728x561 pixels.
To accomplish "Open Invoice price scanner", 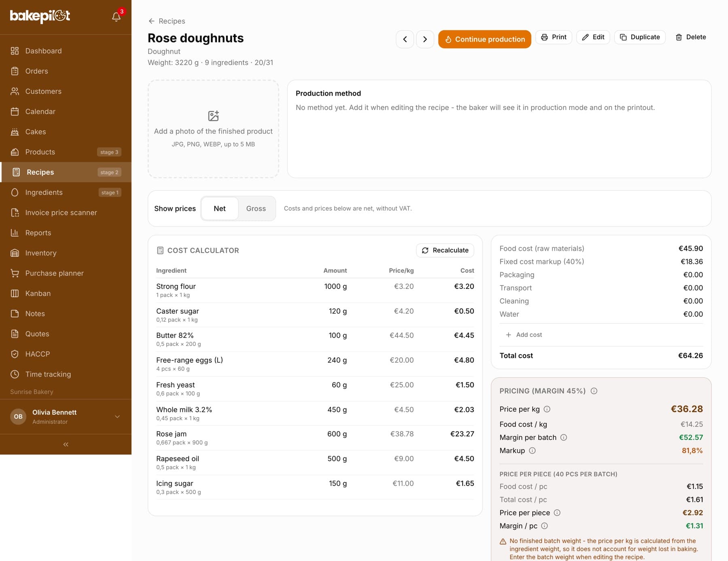I will (66, 213).
